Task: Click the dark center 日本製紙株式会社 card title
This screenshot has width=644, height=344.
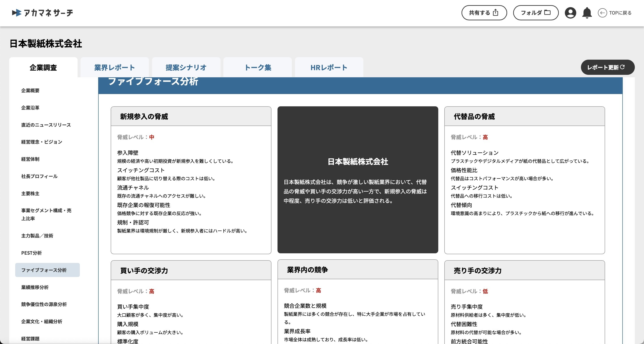Action: click(358, 162)
